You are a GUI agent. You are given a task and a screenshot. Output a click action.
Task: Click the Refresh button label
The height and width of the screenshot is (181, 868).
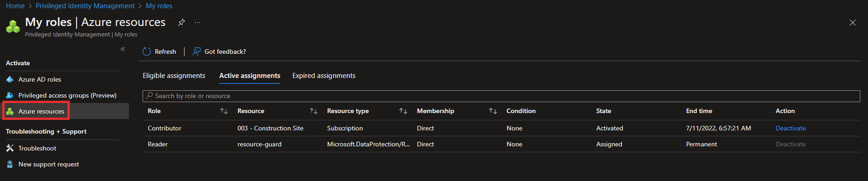(165, 52)
